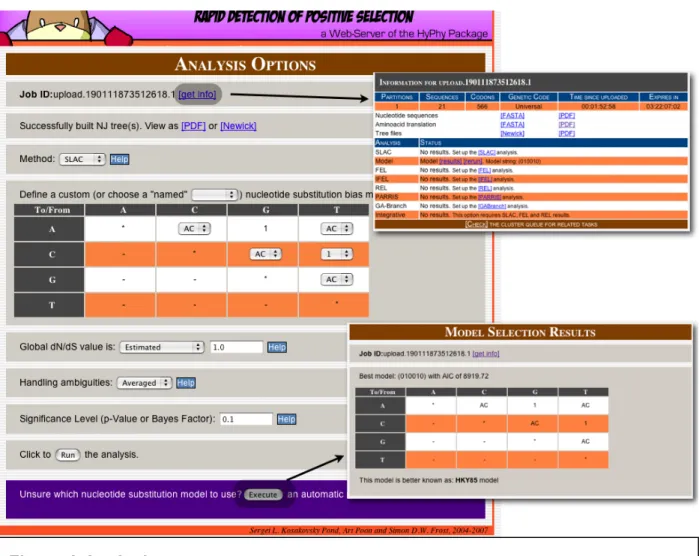The width and height of the screenshot is (699, 556).
Task: Click Help next to Method
Action: point(119,159)
